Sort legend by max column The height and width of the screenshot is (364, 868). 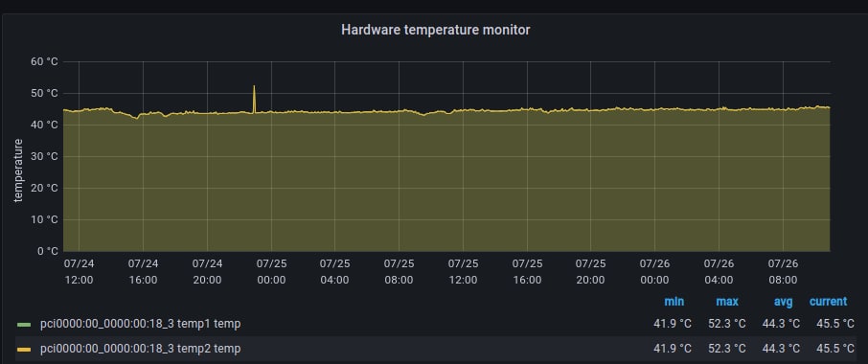tap(727, 302)
